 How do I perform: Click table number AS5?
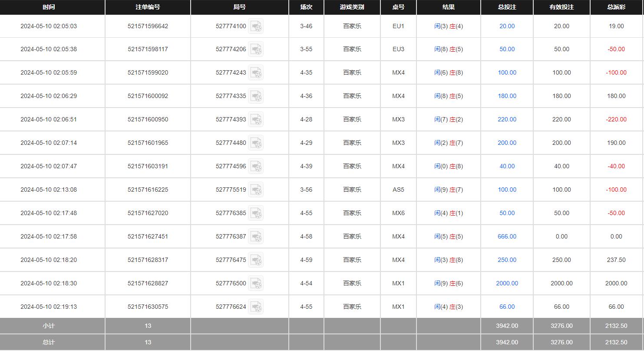pos(398,190)
